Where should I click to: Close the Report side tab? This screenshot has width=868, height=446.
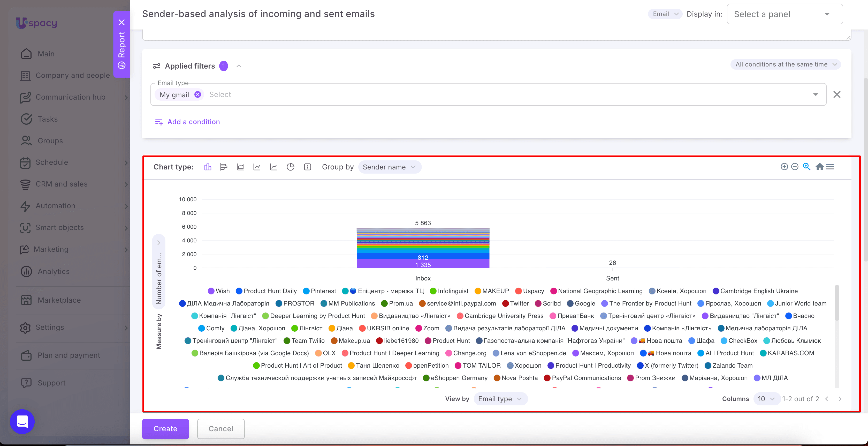[x=122, y=22]
